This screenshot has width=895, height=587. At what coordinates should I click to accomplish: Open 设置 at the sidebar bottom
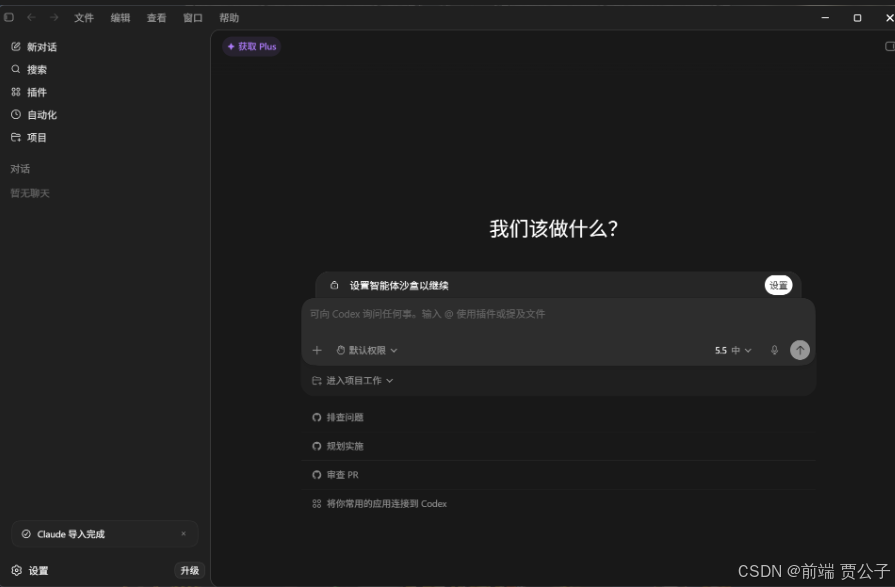(x=30, y=570)
